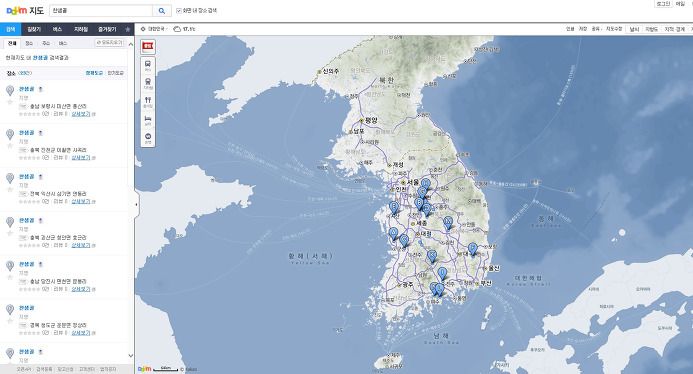
Task: Click the 지도수정 map edit link
Action: point(613,29)
